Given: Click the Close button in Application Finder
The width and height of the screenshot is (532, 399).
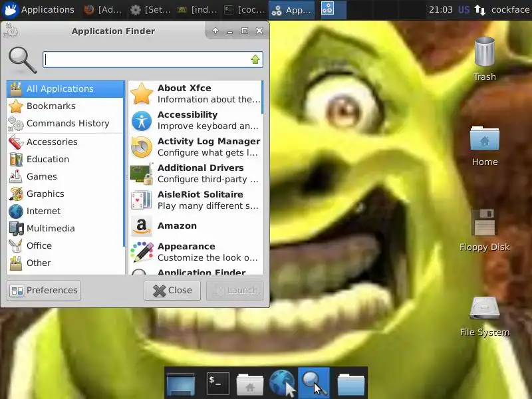Looking at the screenshot, I should point(172,291).
